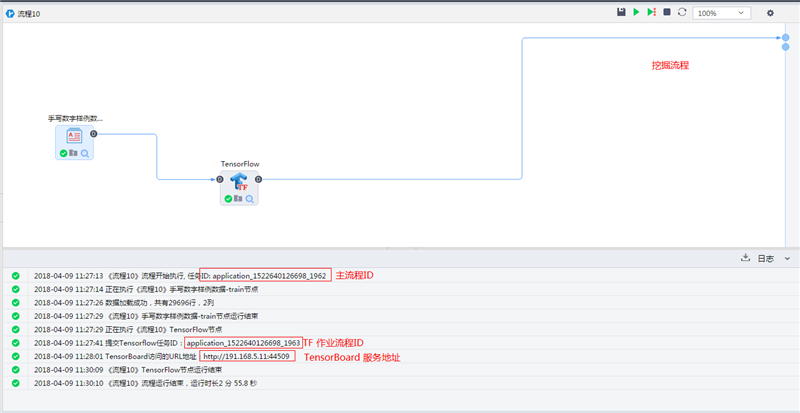The width and height of the screenshot is (800, 413).
Task: Refresh the workflow canvas
Action: click(x=682, y=12)
